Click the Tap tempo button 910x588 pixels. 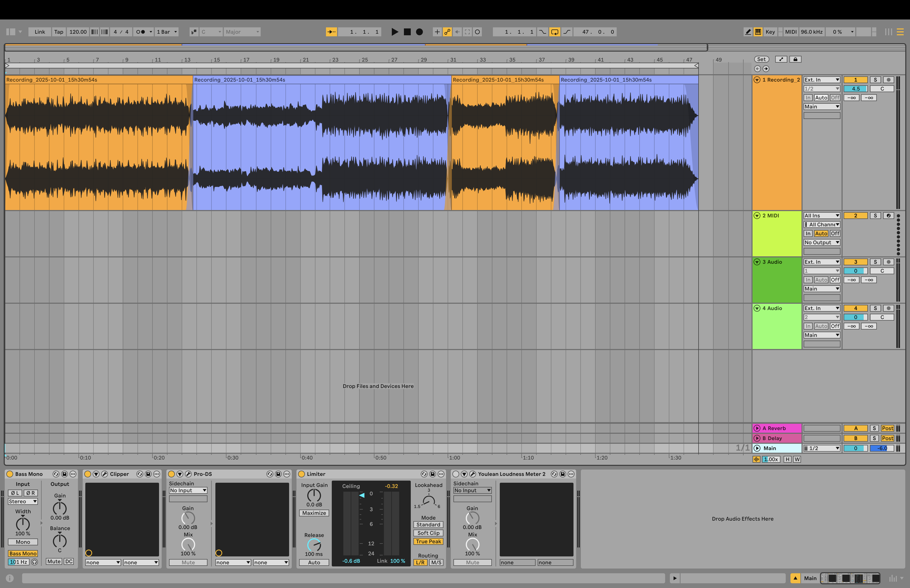pyautogui.click(x=59, y=32)
